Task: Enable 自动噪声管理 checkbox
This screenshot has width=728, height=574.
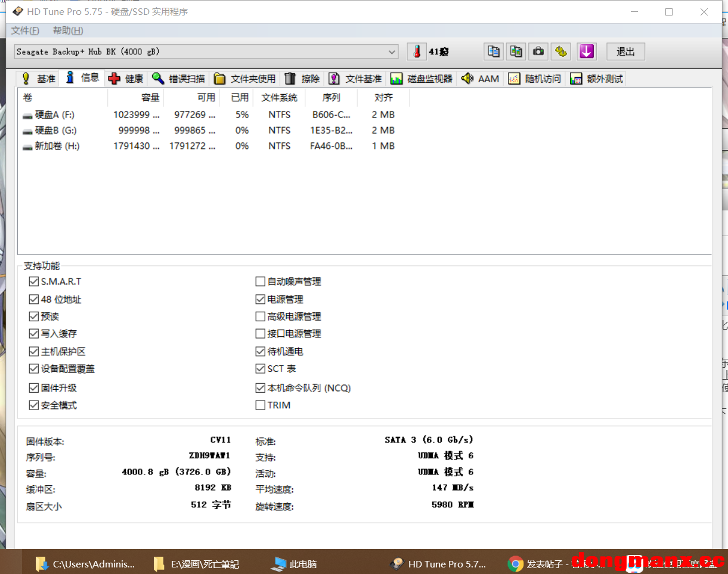Action: point(260,281)
